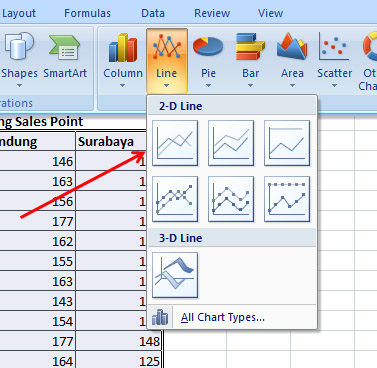Click the 2-D Line section header

[232, 106]
